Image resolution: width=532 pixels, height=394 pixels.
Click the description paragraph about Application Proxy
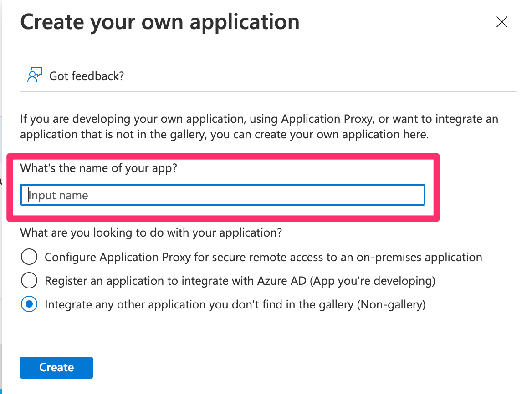(259, 127)
